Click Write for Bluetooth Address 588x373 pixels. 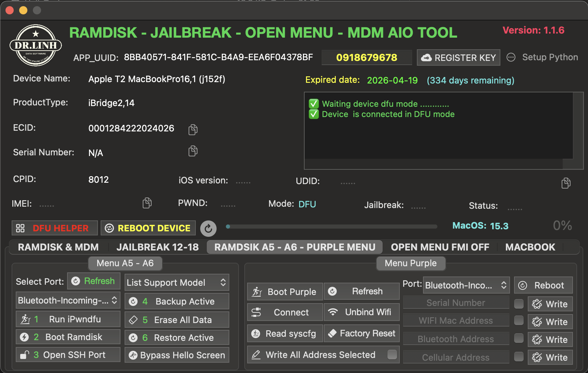pyautogui.click(x=550, y=339)
